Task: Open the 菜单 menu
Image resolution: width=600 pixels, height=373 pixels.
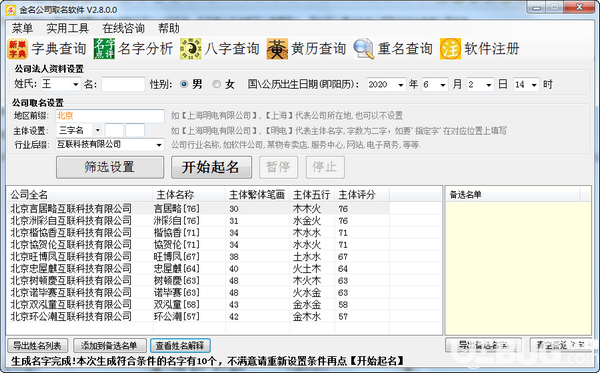Action: point(22,28)
